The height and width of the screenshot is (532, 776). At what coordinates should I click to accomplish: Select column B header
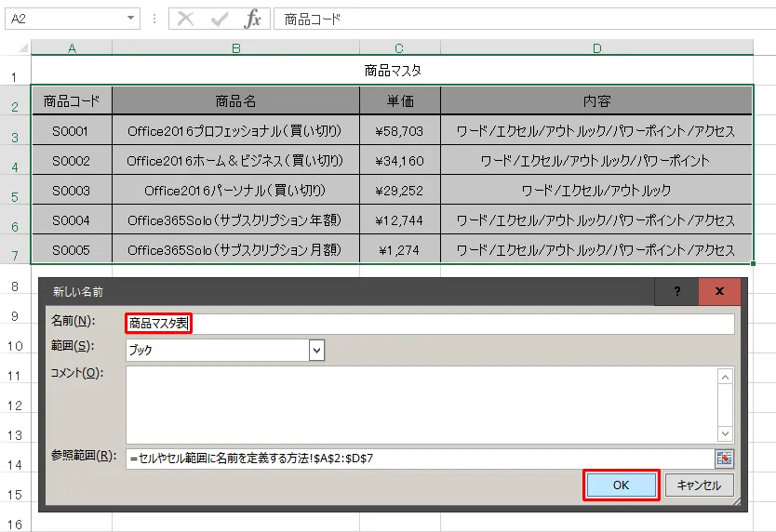click(236, 48)
